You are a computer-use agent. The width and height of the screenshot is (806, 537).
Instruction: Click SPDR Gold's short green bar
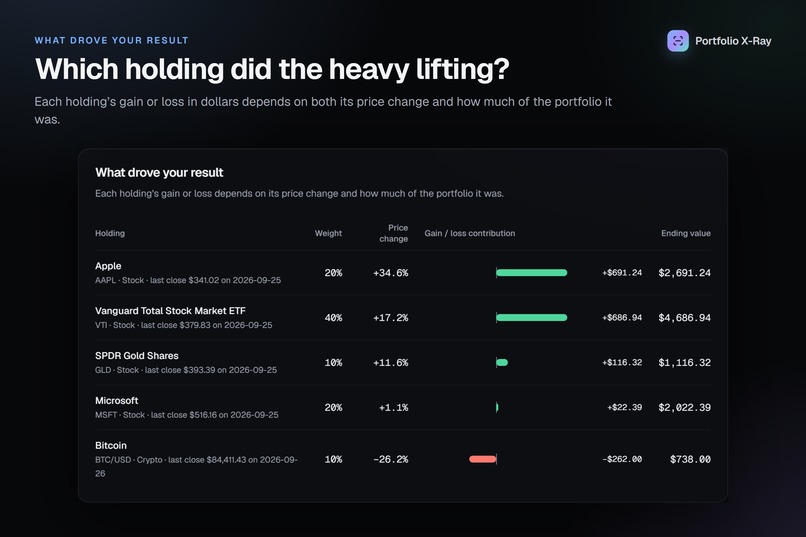[502, 362]
